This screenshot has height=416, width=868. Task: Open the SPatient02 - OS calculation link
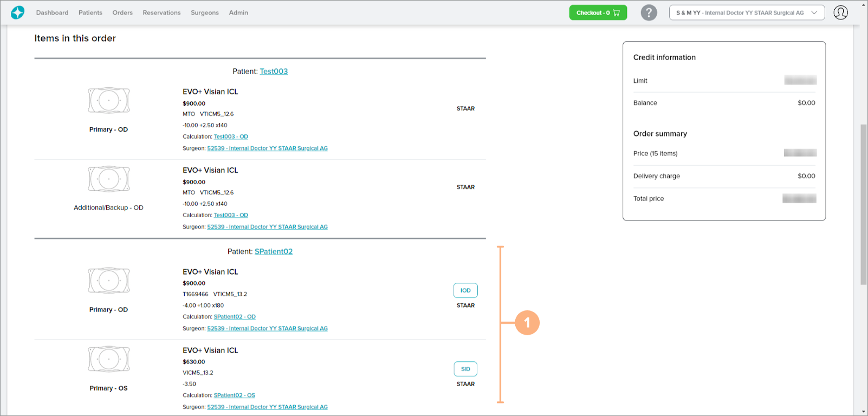pyautogui.click(x=234, y=395)
